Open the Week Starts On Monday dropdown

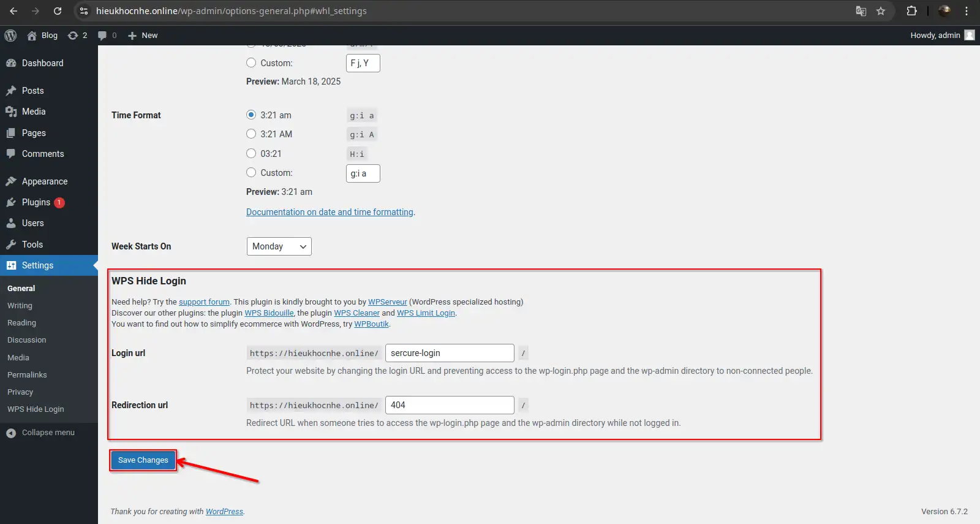point(279,246)
